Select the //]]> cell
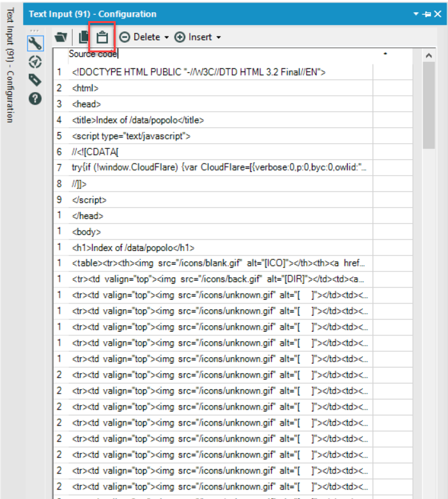Screen dimensions: 448x499 [x=220, y=184]
